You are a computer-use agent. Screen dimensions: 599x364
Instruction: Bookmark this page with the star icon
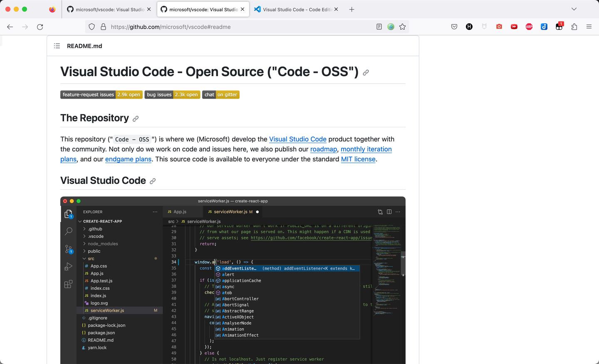point(402,27)
